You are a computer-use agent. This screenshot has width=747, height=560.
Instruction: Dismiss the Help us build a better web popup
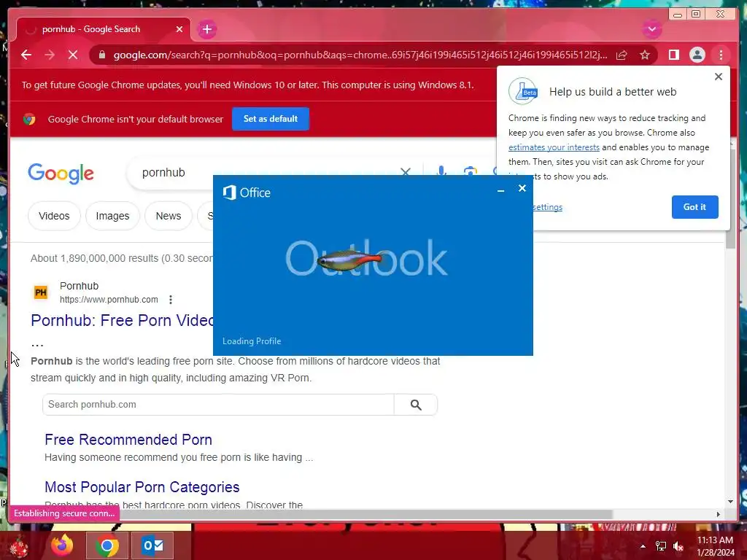(x=719, y=77)
